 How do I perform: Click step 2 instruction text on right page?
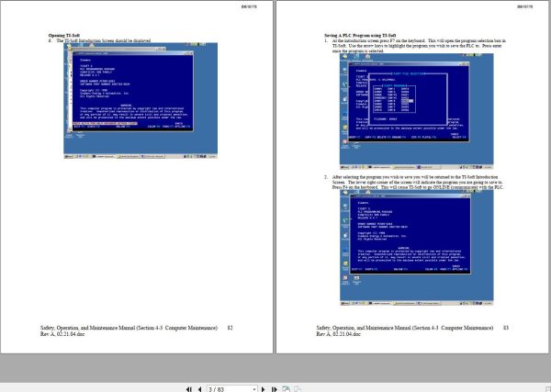click(x=418, y=183)
